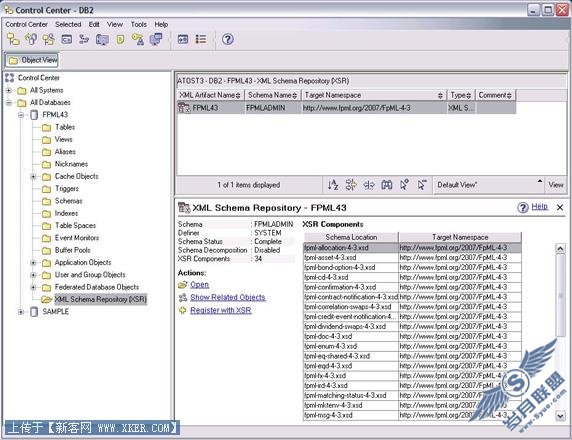Collapse the All Databases tree node

pyautogui.click(x=9, y=103)
